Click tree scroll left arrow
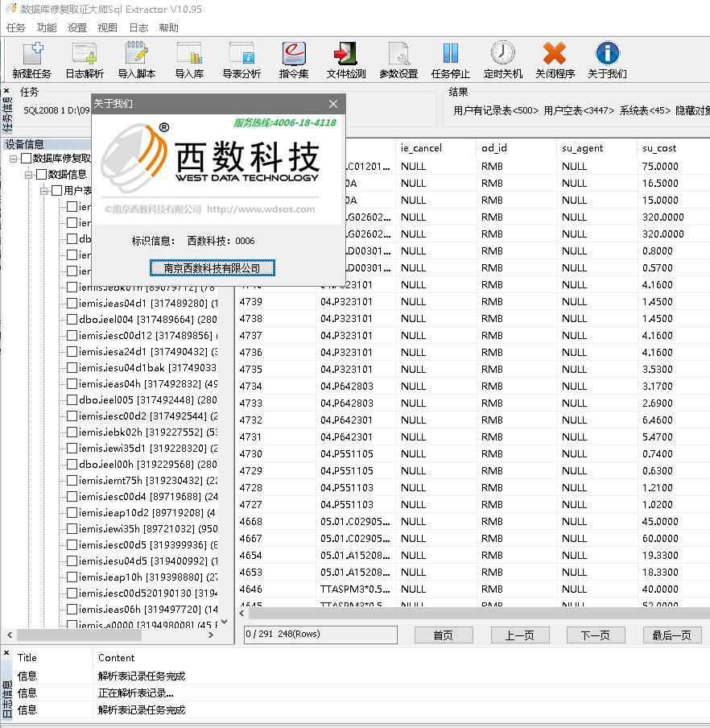 point(10,635)
